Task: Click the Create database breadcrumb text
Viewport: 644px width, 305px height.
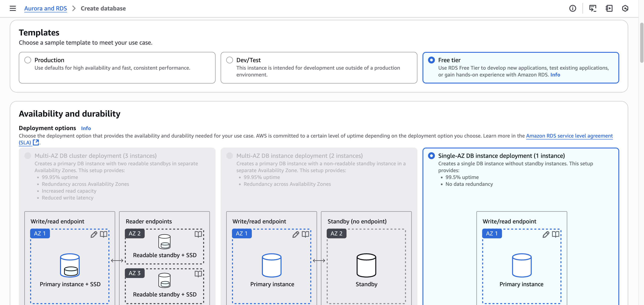Action: click(x=103, y=8)
